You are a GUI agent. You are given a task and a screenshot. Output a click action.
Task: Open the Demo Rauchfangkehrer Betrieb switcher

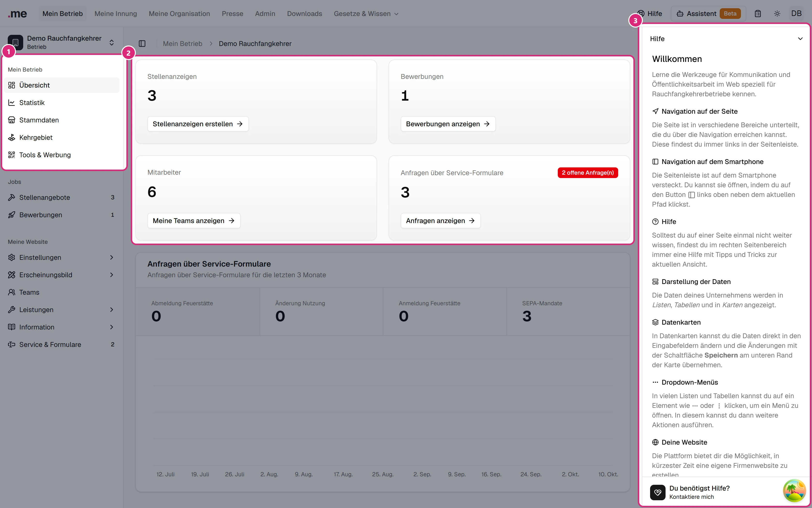click(62, 42)
